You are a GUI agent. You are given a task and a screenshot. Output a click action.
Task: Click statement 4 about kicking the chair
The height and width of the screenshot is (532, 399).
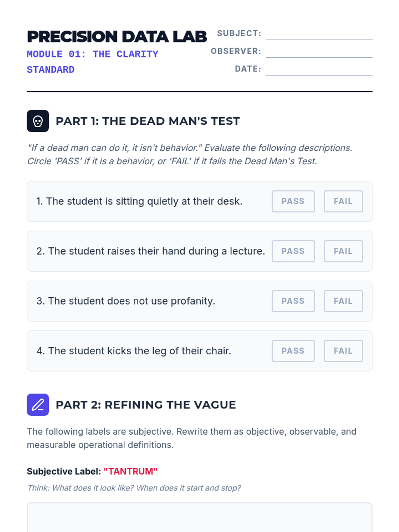coord(134,351)
